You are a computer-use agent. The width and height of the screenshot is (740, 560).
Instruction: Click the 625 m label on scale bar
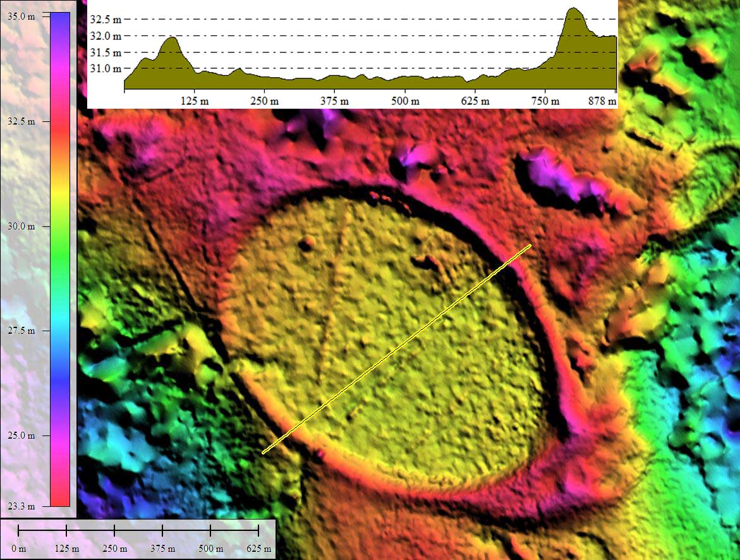coord(258,549)
